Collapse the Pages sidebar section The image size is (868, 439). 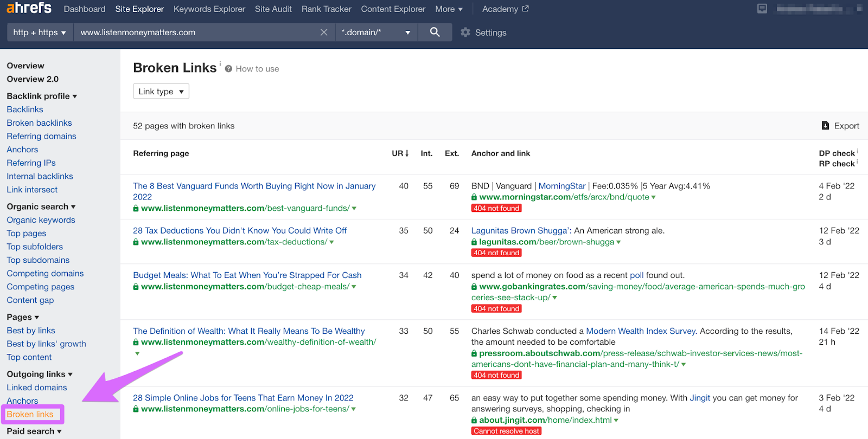[x=23, y=317]
